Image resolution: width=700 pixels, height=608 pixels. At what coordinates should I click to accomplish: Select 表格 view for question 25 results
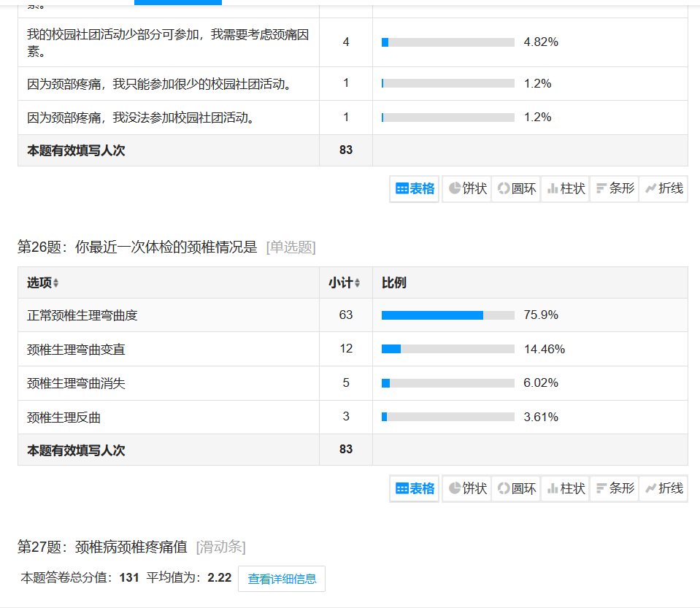coord(415,189)
